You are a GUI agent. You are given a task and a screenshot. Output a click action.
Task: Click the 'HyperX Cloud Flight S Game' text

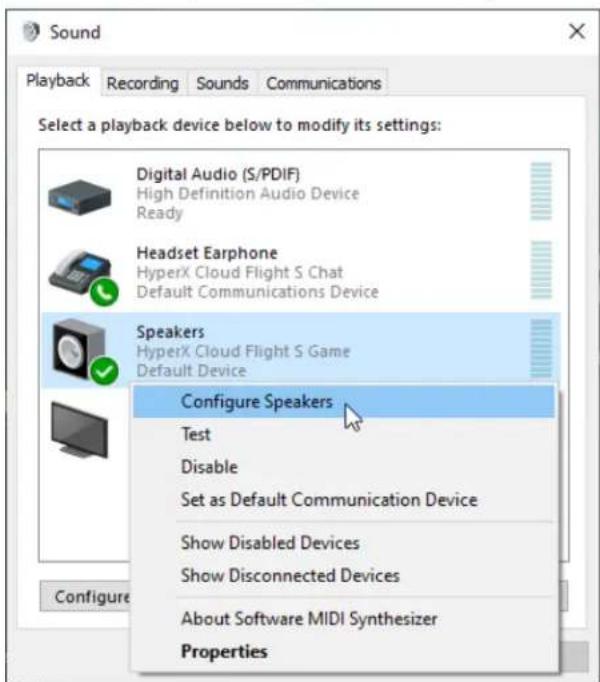[x=243, y=351]
